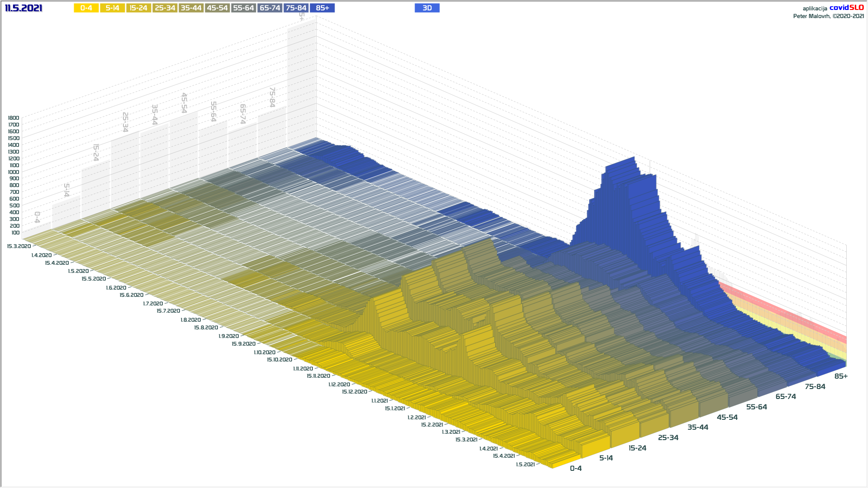Select the 15.3.2020 date axis marker
868x488 pixels.
coord(19,246)
